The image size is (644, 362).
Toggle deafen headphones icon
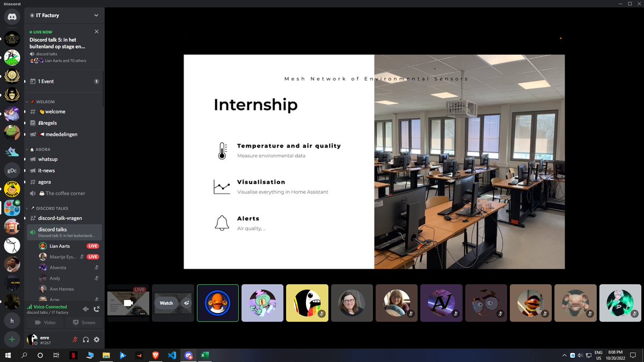[x=86, y=339]
